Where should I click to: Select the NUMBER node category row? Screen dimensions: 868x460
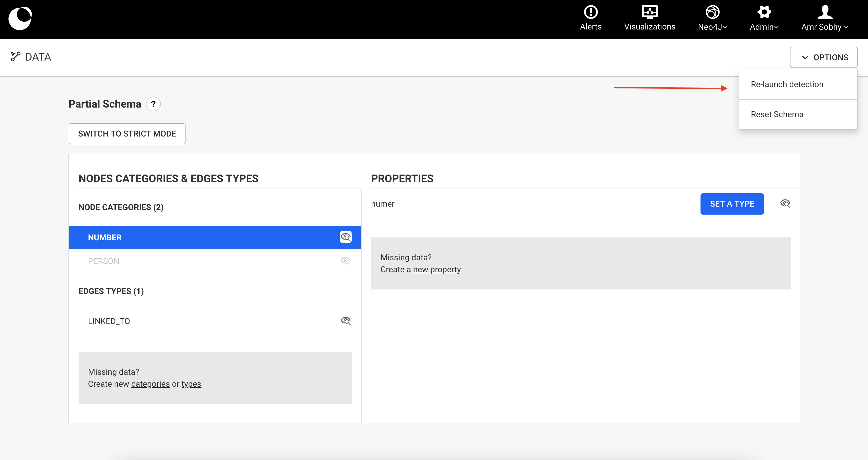coord(215,237)
